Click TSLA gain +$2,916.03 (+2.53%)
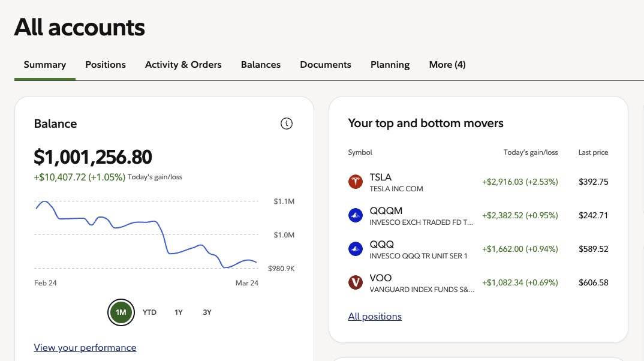 coord(520,182)
